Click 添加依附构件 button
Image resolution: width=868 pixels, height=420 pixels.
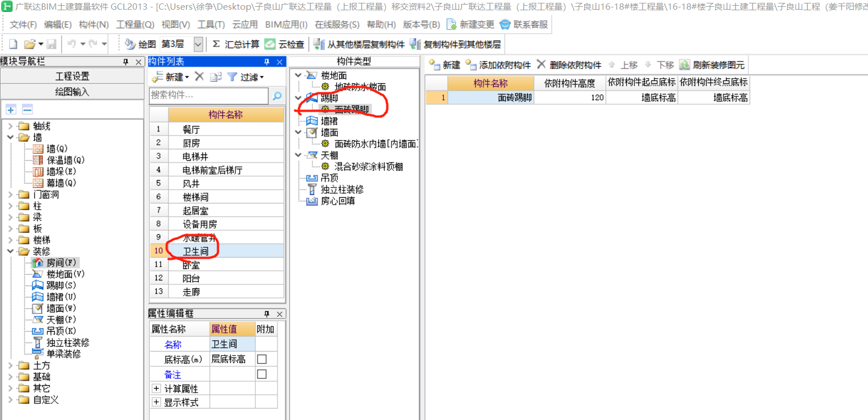point(498,65)
